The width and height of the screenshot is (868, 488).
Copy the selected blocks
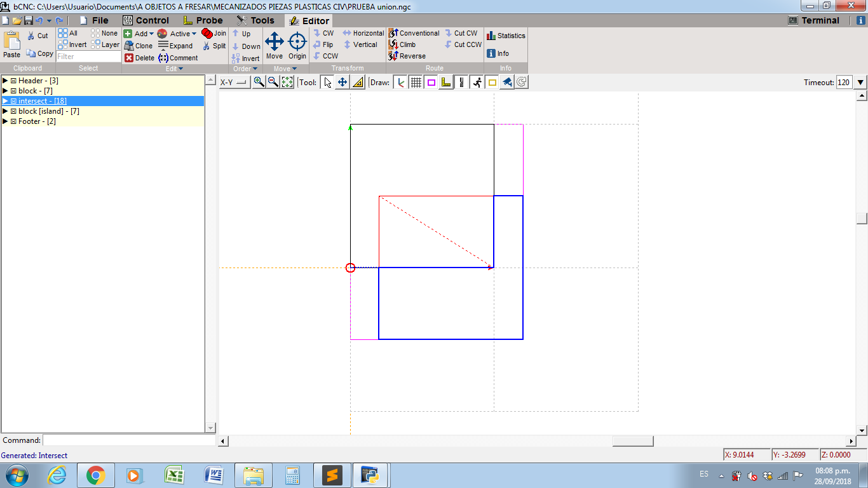[x=39, y=53]
